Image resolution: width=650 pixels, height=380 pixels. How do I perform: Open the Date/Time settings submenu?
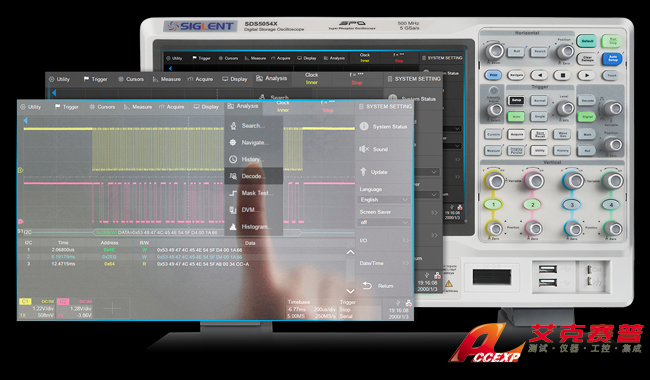(384, 263)
